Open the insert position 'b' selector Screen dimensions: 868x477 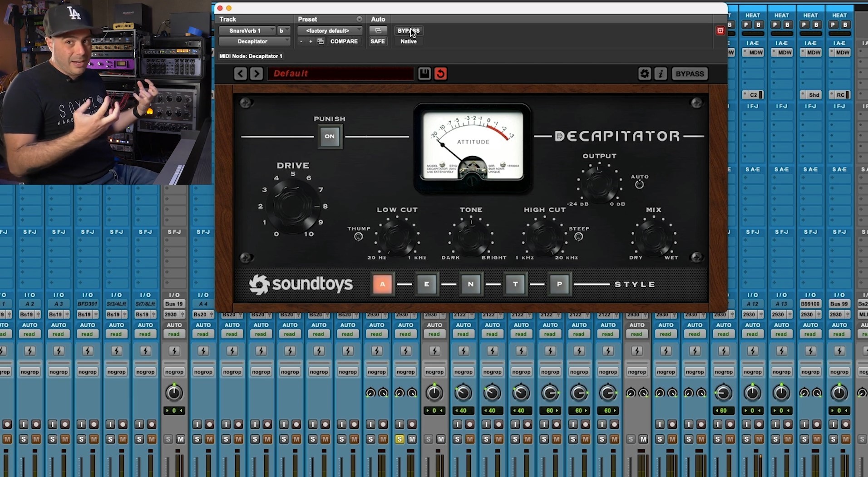[284, 31]
